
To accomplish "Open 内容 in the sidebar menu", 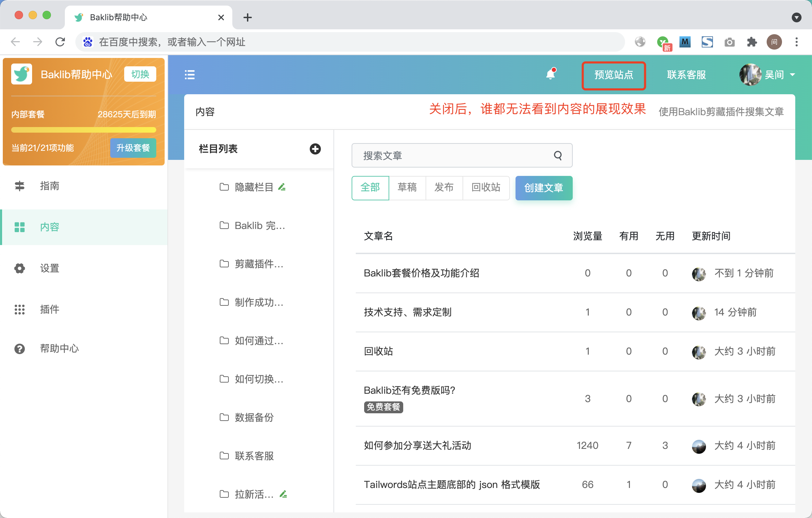I will (x=84, y=227).
